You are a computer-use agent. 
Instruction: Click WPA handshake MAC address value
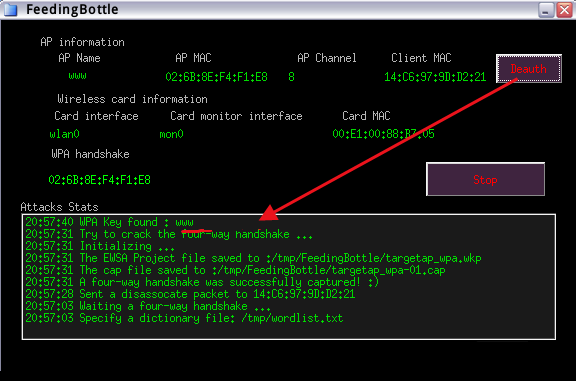tap(99, 180)
